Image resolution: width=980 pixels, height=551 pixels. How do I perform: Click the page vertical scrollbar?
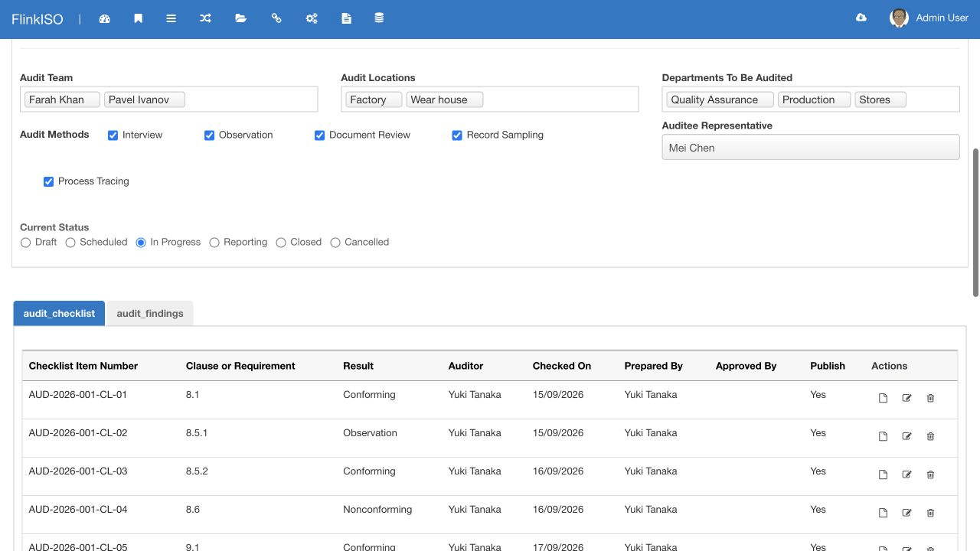pyautogui.click(x=975, y=222)
